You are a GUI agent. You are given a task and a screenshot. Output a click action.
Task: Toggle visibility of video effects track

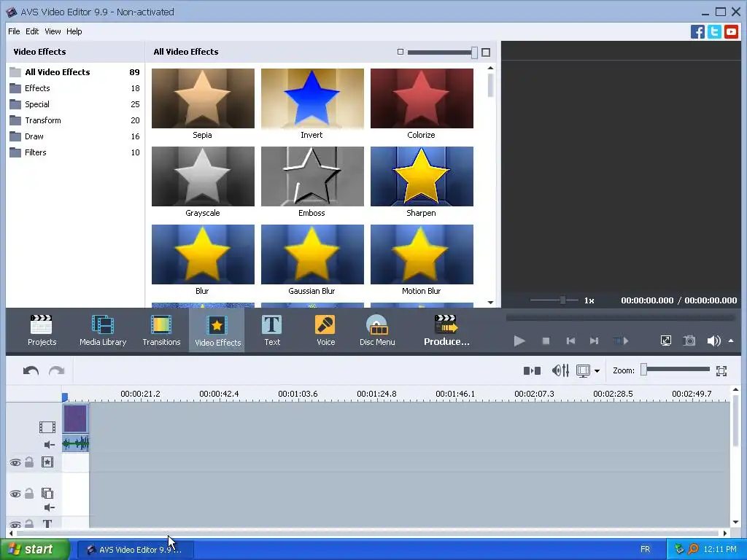[15, 463]
